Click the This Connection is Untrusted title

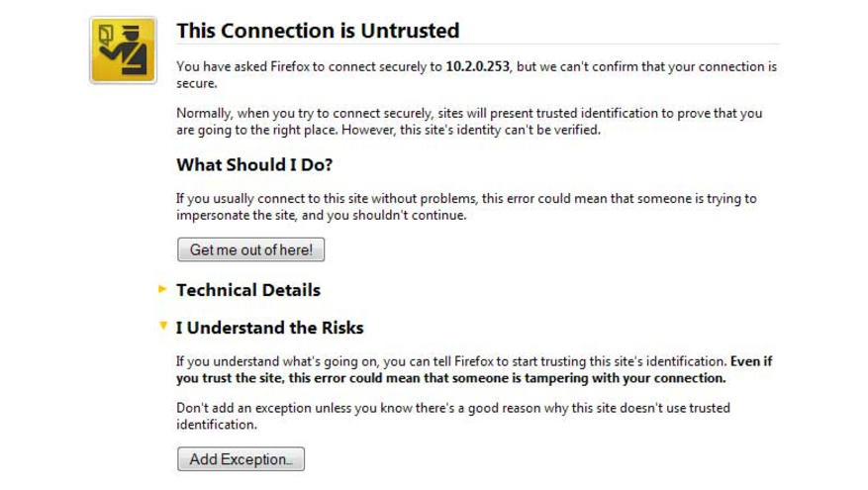tap(318, 31)
